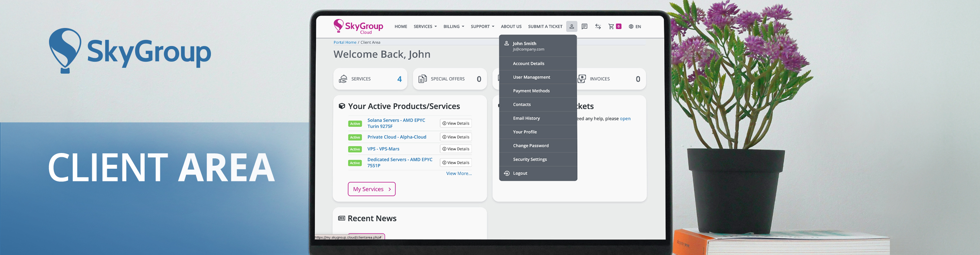The height and width of the screenshot is (255, 980).
Task: View details for VPS - VPS-Mars
Action: (456, 149)
